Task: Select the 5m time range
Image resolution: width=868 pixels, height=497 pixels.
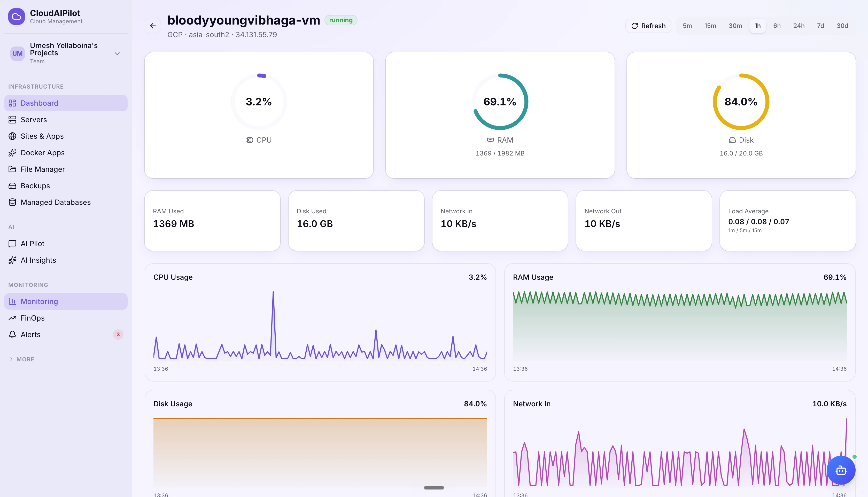Action: 687,26
